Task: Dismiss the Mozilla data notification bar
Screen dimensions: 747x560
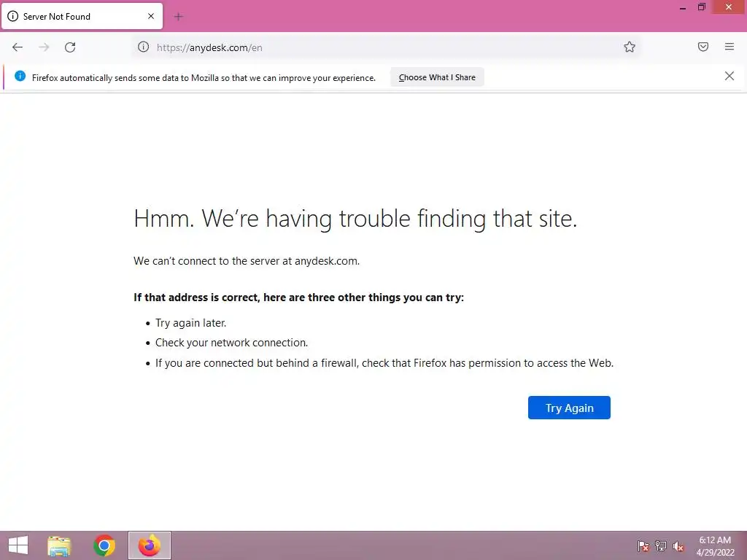Action: pos(729,76)
